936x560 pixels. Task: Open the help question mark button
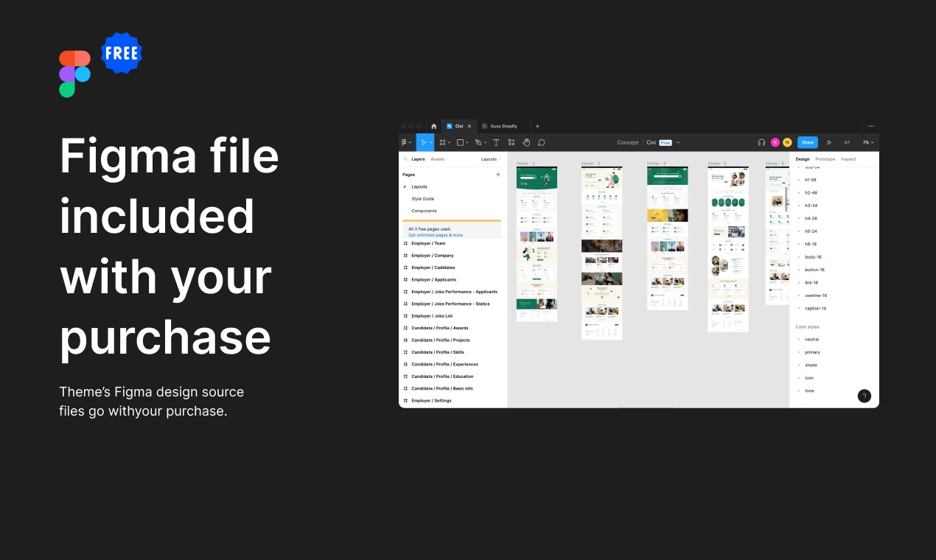coord(865,396)
